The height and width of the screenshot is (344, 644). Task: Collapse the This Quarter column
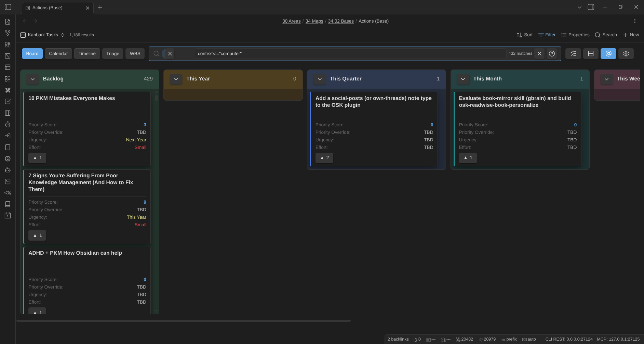pyautogui.click(x=320, y=79)
